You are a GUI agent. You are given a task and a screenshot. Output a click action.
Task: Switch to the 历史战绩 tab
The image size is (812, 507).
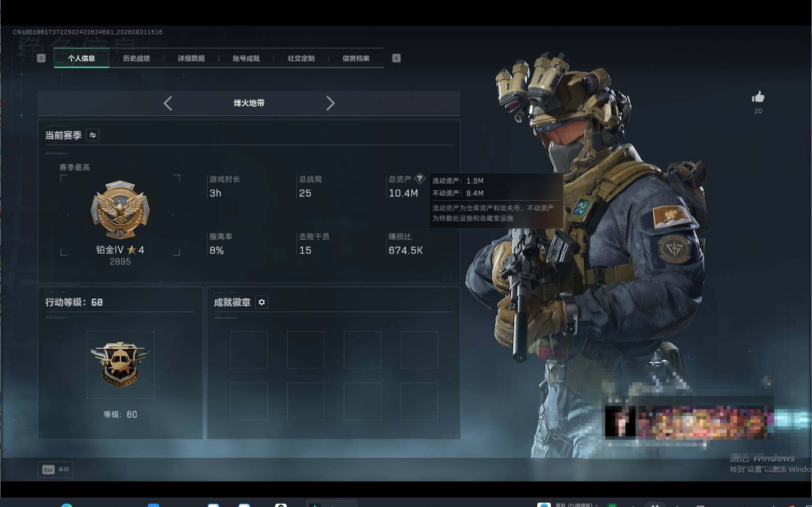[x=137, y=58]
